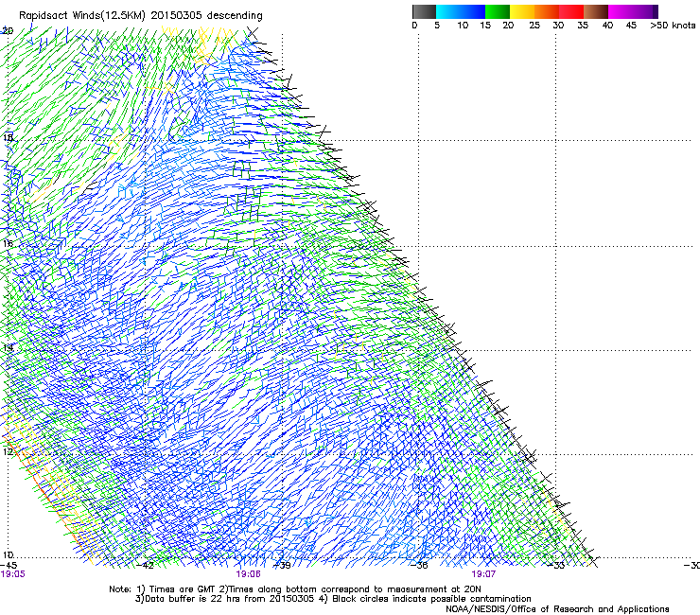
Task: Click the NOAA/NESDIS credit text
Action: (x=557, y=609)
